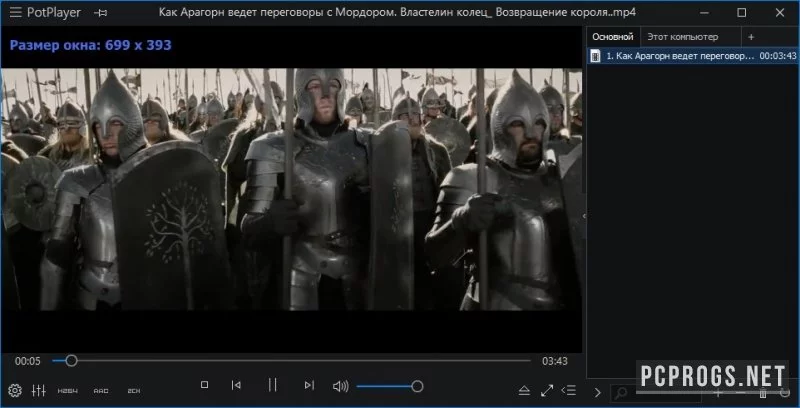800x408 pixels.
Task: Select playlist item Как Арагорн ведет переговор
Action: click(693, 56)
